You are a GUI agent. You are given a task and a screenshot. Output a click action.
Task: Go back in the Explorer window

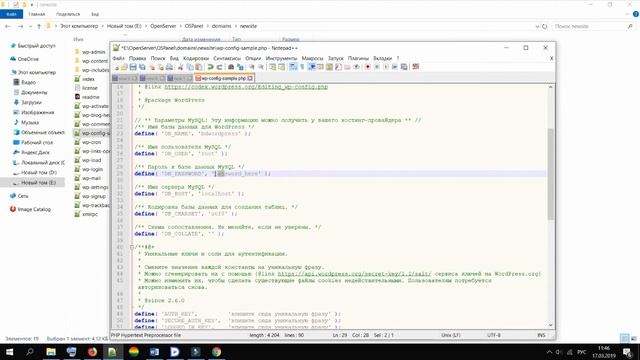8,26
